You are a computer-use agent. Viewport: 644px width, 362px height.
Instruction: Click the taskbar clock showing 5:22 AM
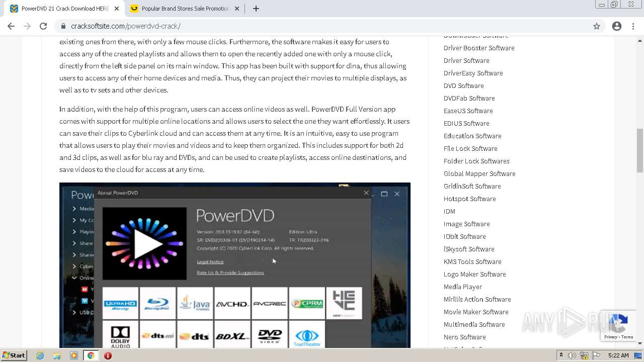click(618, 355)
